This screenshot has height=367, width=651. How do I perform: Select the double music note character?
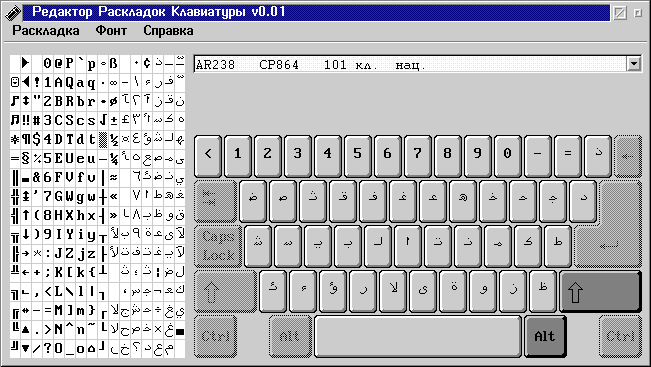tap(15, 120)
